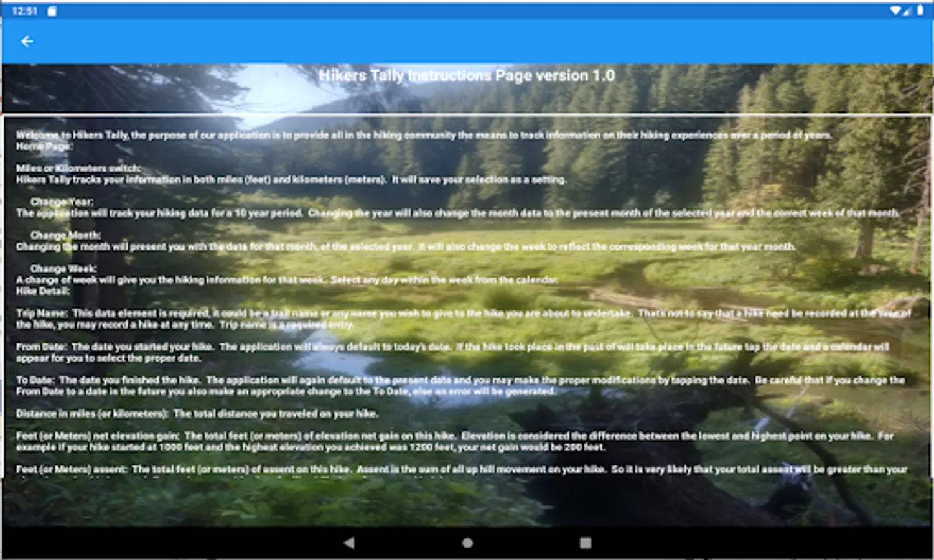
Task: Tap the Android home circle button
Action: [467, 543]
